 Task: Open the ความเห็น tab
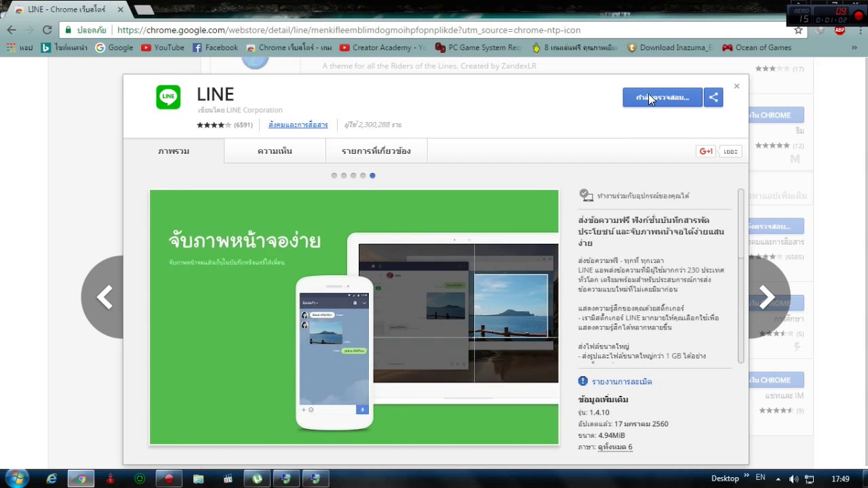pyautogui.click(x=275, y=151)
